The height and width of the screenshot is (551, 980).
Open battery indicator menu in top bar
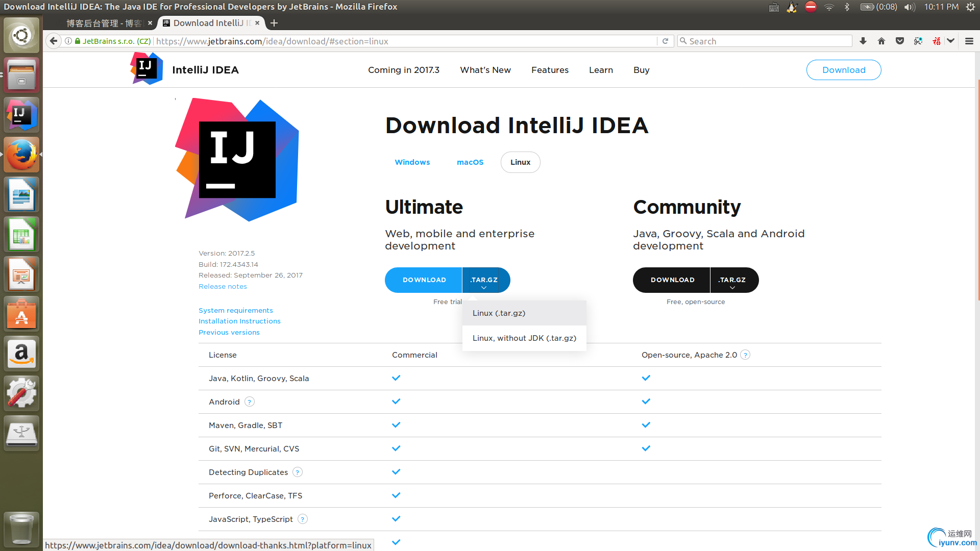click(x=878, y=7)
